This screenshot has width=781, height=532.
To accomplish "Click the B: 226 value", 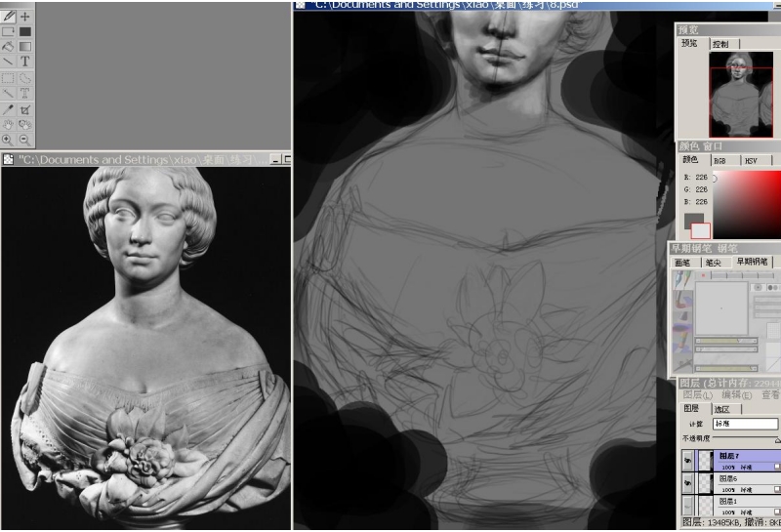I will (x=696, y=202).
